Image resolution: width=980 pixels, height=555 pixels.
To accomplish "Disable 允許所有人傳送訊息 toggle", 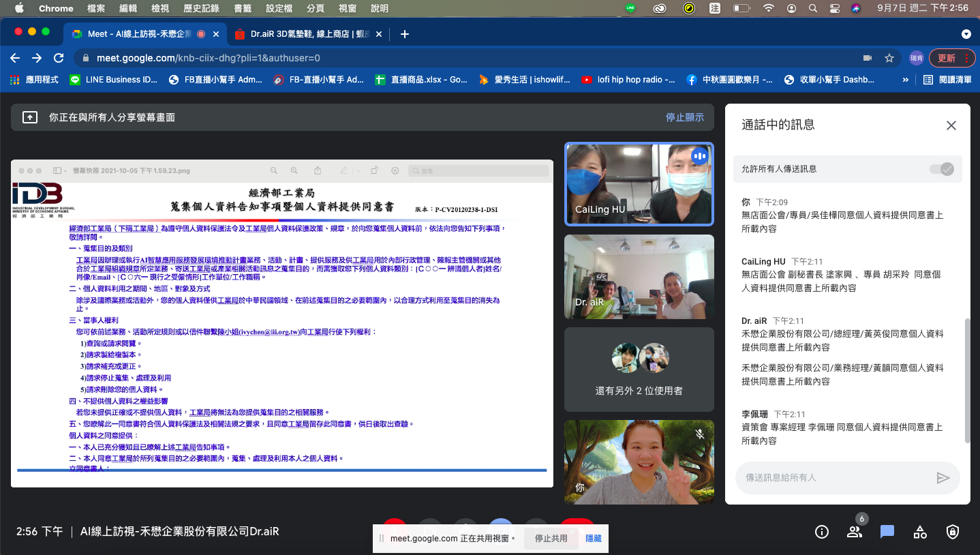I will [941, 168].
